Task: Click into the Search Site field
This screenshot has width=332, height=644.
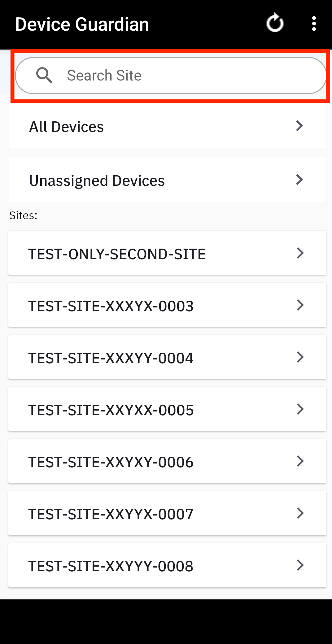Action: [186, 76]
